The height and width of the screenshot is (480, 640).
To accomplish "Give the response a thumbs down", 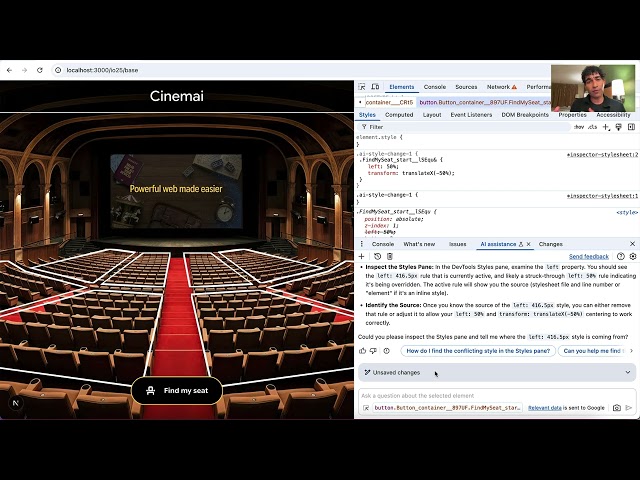I will (x=373, y=351).
